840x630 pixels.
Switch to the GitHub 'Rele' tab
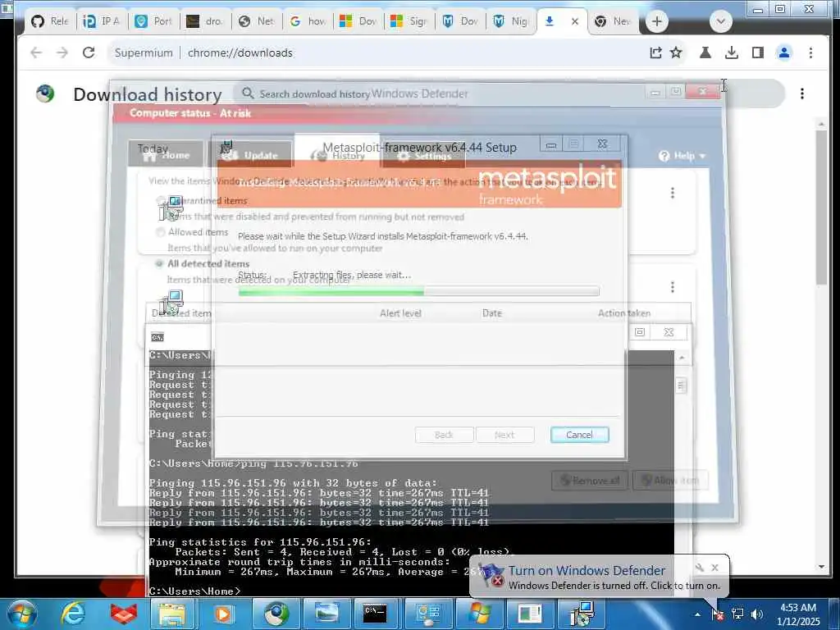[x=49, y=21]
